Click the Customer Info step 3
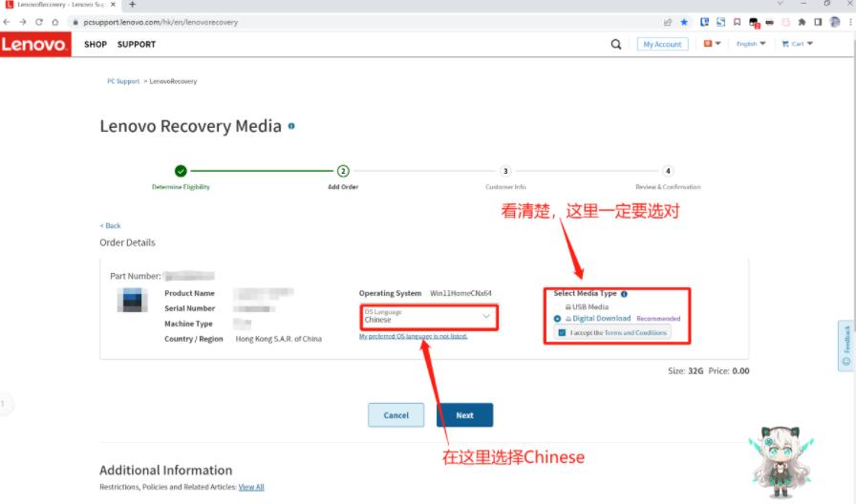Viewport: 856px width, 504px height. (x=505, y=171)
